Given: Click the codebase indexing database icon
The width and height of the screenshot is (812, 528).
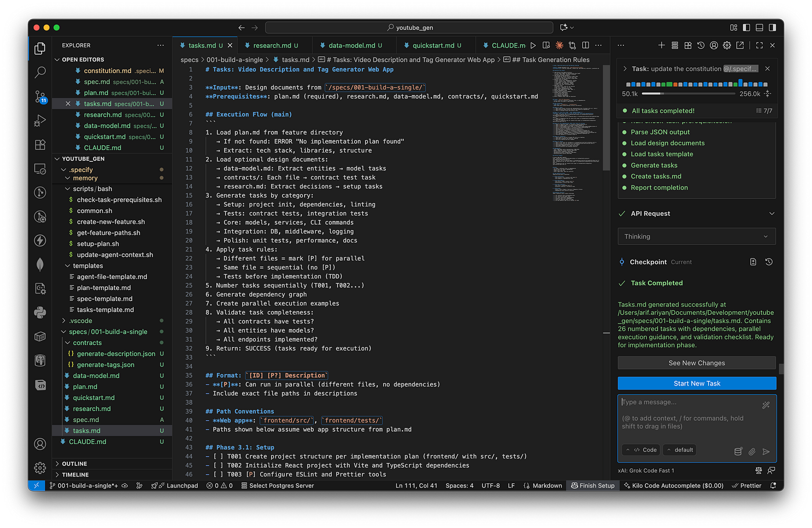Looking at the screenshot, I should pos(738,451).
